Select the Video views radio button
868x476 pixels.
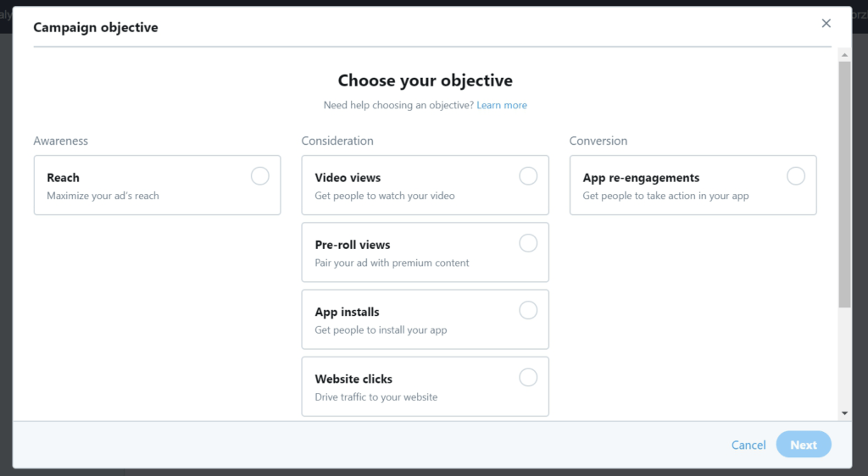pyautogui.click(x=528, y=176)
